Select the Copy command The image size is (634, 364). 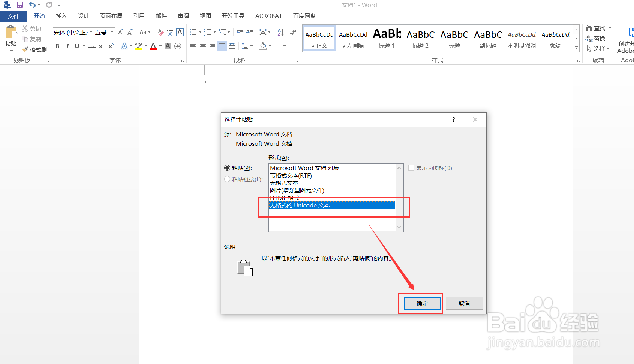[x=31, y=39]
